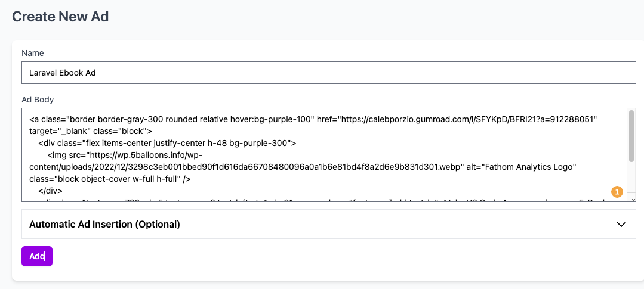This screenshot has height=289, width=644.
Task: Click the Automatic Ad Insertion (Optional) title
Action: [104, 224]
